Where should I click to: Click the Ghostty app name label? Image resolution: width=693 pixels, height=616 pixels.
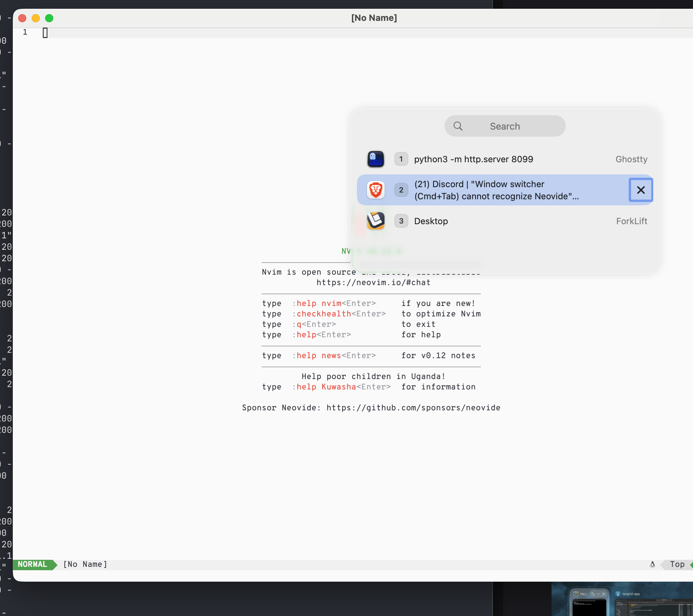coord(631,159)
